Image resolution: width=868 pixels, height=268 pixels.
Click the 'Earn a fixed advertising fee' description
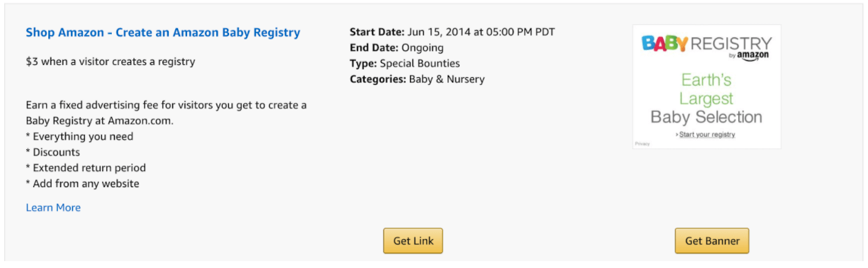click(x=166, y=113)
